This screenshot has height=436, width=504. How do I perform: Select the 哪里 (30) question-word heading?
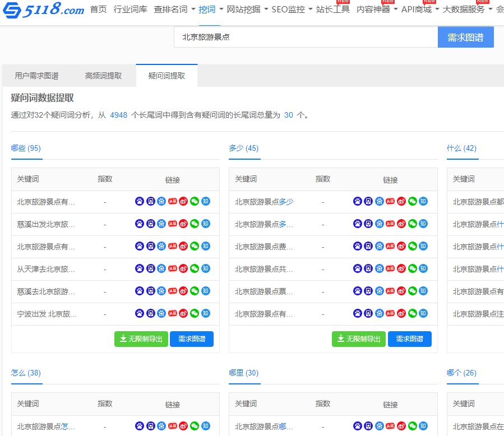point(244,373)
